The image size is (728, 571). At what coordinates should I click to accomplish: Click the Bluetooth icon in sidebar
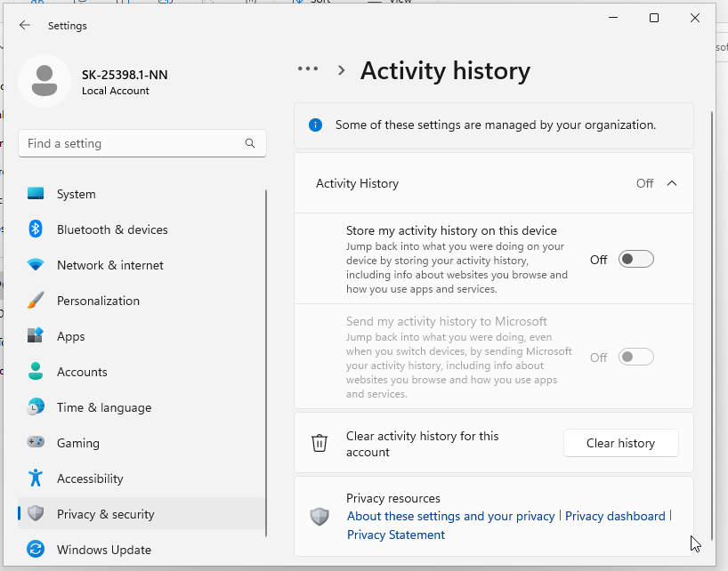tap(36, 229)
